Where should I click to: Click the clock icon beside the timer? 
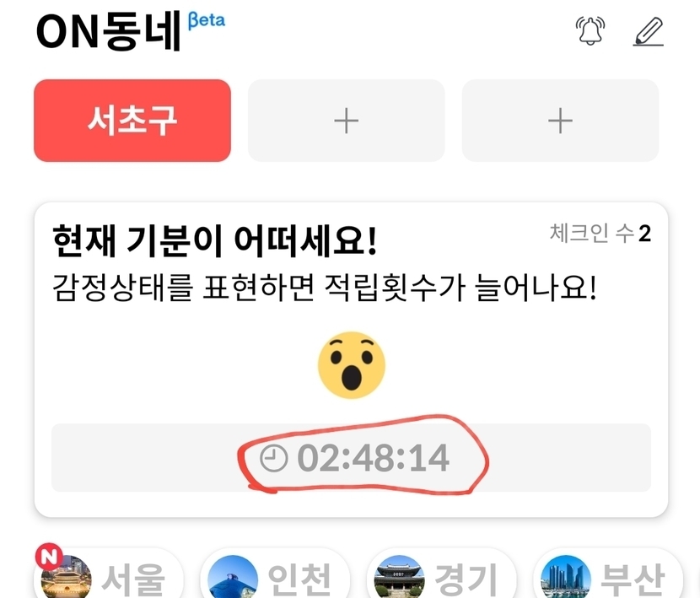(273, 458)
